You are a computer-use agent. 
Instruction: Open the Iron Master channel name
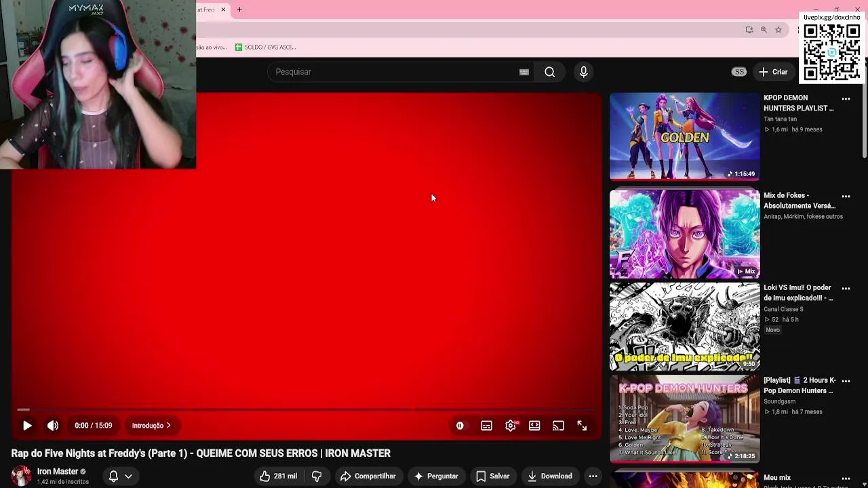pos(58,472)
